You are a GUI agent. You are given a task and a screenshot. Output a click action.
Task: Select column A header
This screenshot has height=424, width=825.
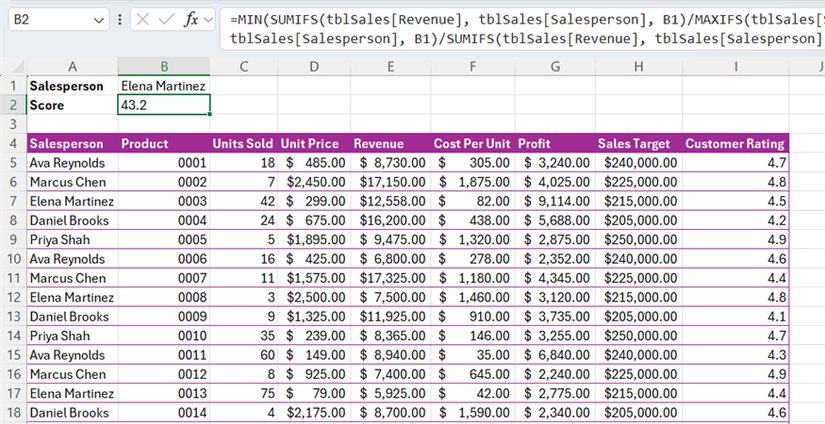pos(73,66)
